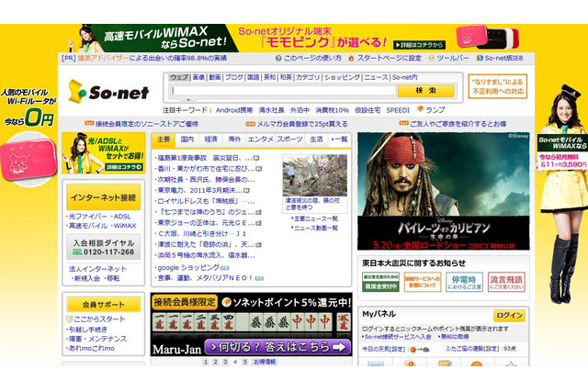The height and width of the screenshot is (391, 588).
Task: Click the 今日の天気 weather icon
Action: tap(420, 349)
